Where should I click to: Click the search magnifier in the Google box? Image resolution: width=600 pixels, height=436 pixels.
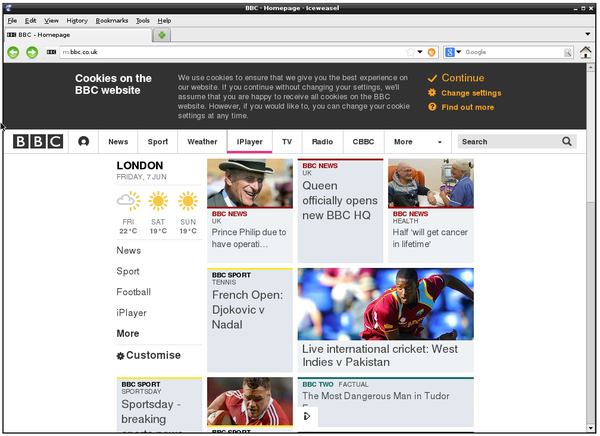[568, 52]
